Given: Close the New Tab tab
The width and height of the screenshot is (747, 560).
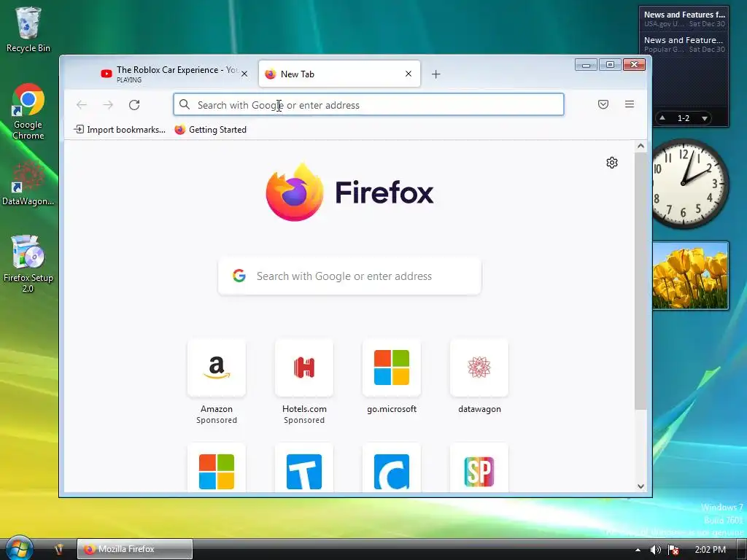Looking at the screenshot, I should tap(409, 74).
